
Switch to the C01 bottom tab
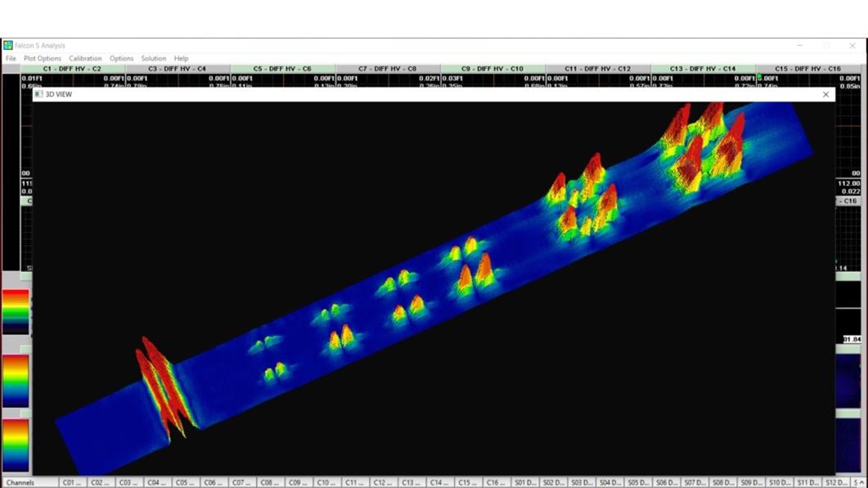72,483
